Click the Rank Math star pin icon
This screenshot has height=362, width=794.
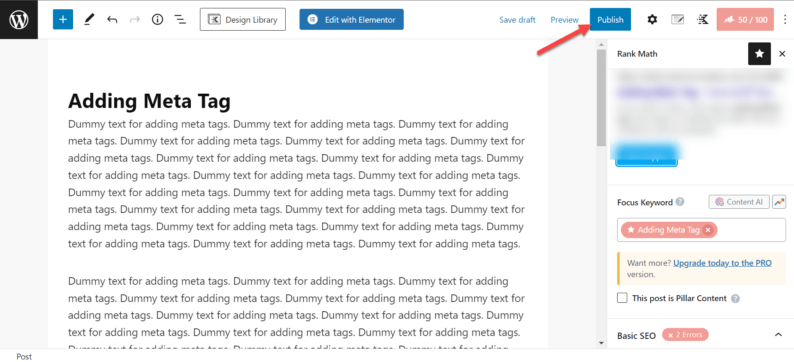[x=760, y=54]
